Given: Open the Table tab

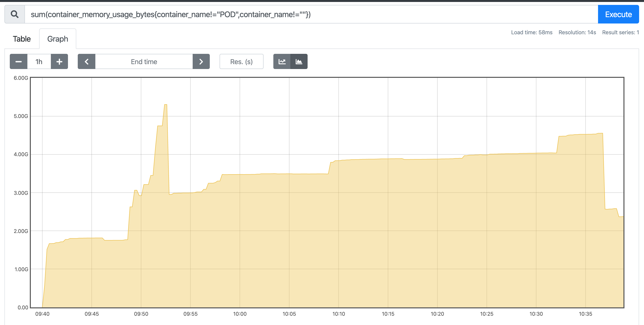Looking at the screenshot, I should [22, 39].
